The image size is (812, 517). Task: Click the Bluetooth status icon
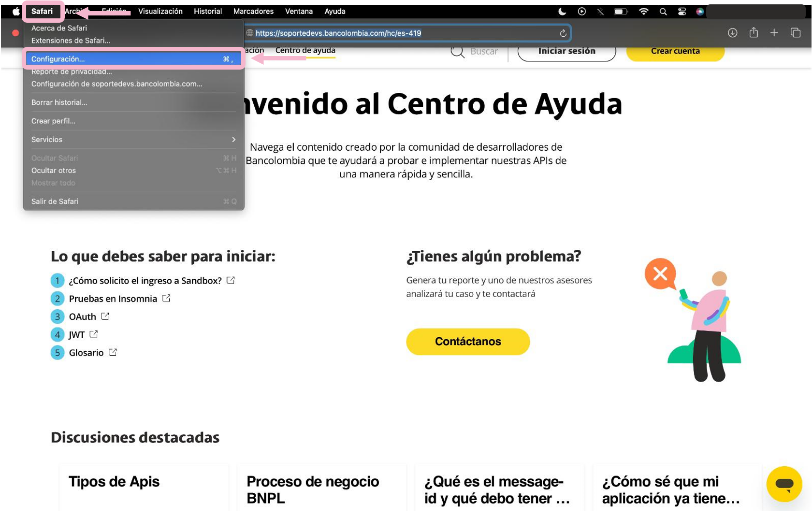point(600,11)
